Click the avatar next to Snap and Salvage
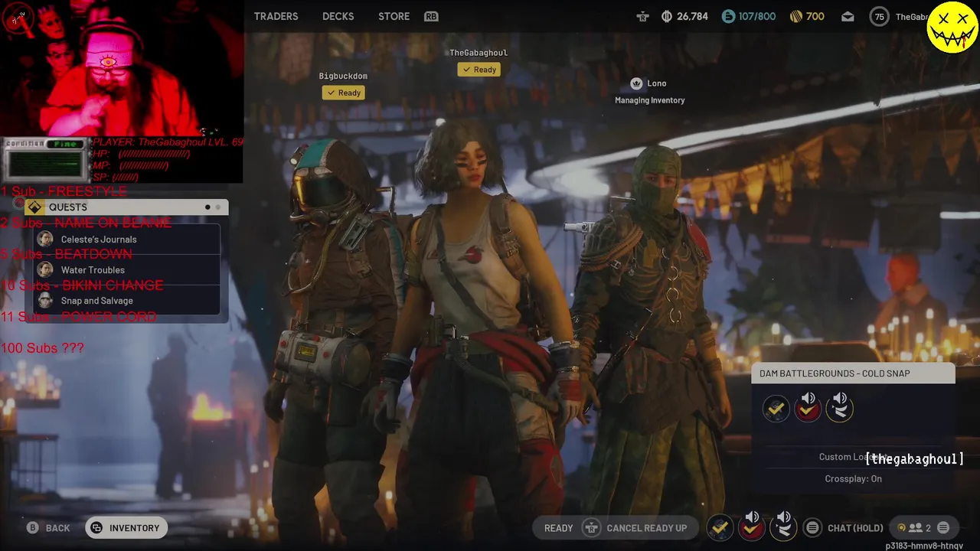The width and height of the screenshot is (980, 551). pyautogui.click(x=45, y=301)
